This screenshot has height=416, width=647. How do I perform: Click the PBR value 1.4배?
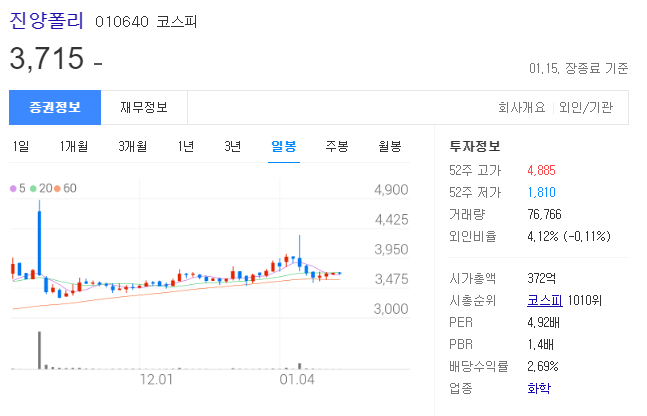tap(541, 344)
